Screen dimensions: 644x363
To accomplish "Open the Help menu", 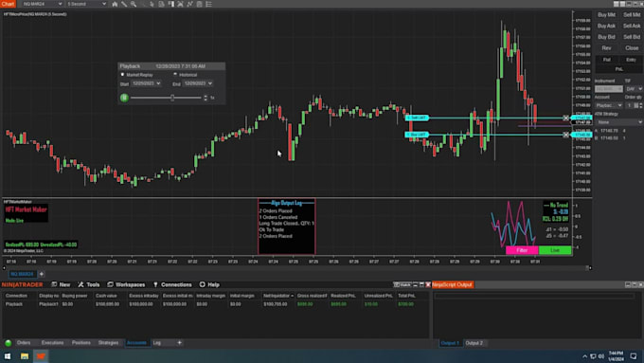I will pos(209,284).
